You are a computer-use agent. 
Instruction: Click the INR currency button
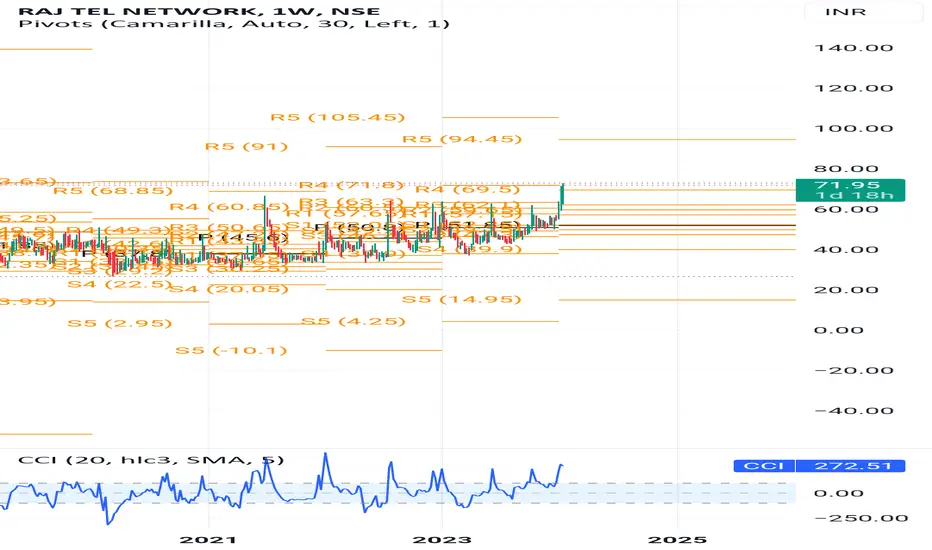pos(846,12)
